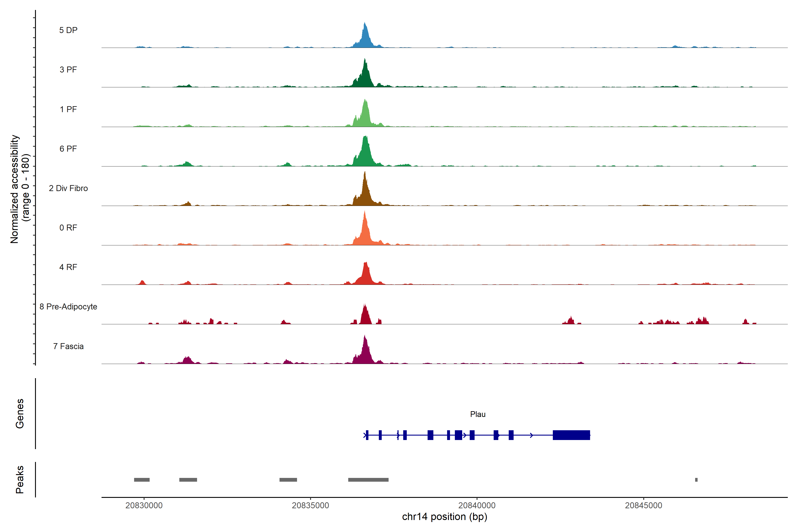Click the 20830000 axis tick label

[144, 505]
